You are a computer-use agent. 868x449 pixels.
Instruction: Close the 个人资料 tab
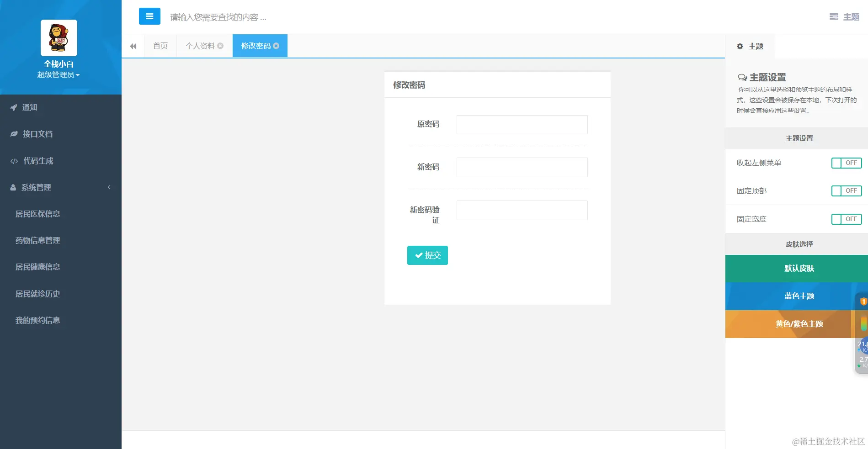(220, 46)
